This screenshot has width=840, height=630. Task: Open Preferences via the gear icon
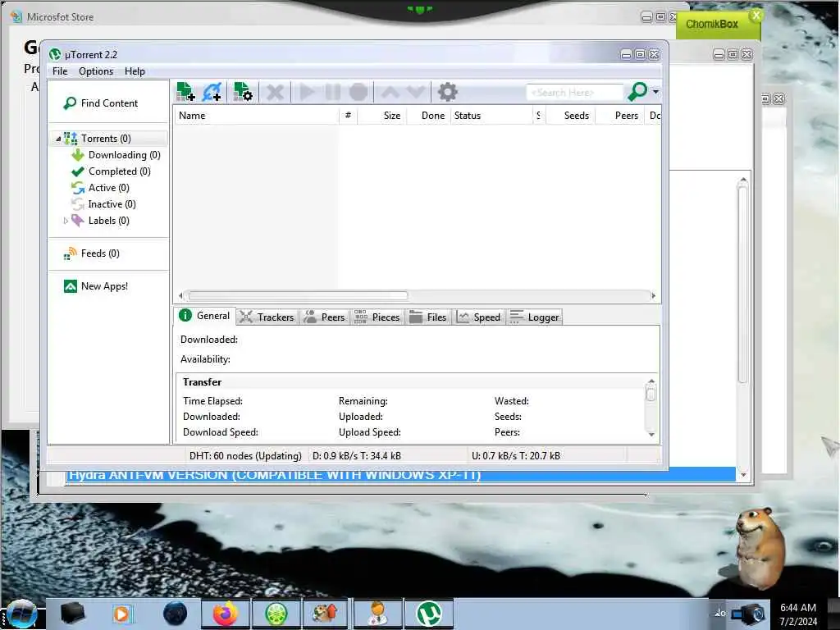click(x=447, y=92)
